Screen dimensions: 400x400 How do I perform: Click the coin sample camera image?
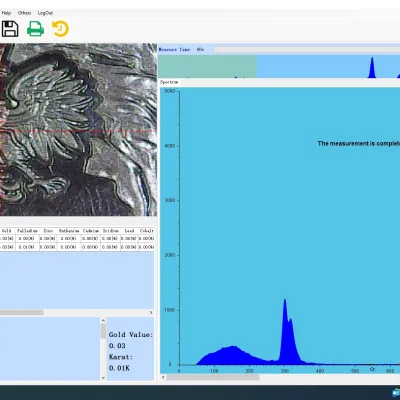[78, 130]
